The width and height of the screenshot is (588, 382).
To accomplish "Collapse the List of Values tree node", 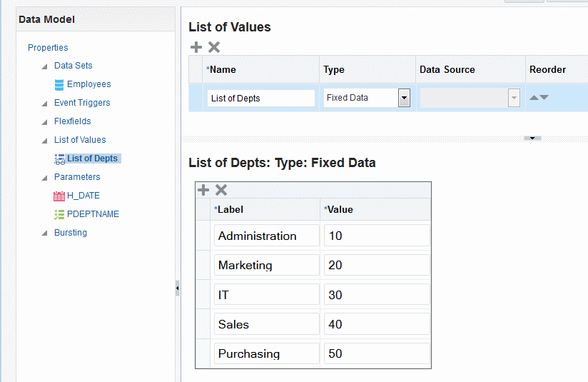I will tap(44, 140).
